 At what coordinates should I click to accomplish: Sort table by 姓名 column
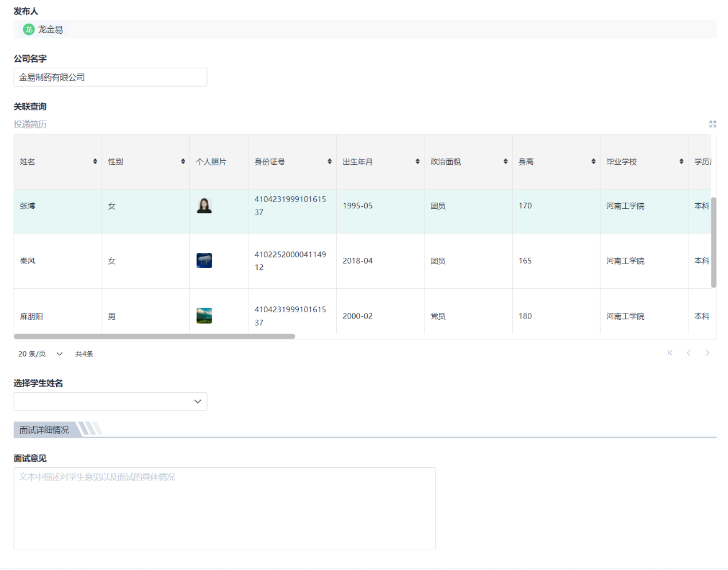point(95,162)
